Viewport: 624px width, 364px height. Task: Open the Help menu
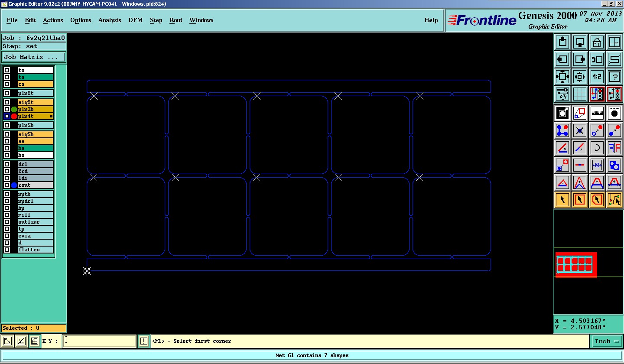click(x=431, y=20)
